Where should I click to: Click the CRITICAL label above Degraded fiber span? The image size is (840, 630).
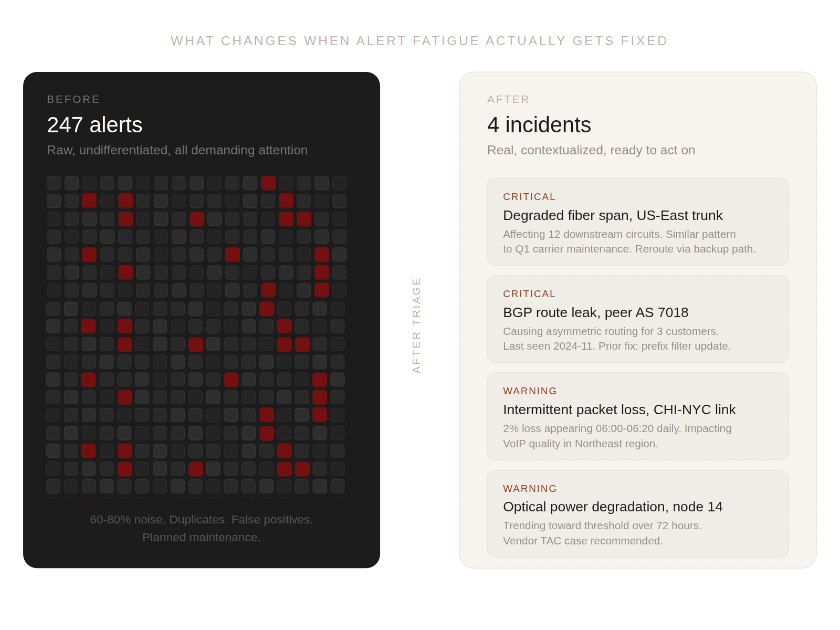click(x=529, y=197)
